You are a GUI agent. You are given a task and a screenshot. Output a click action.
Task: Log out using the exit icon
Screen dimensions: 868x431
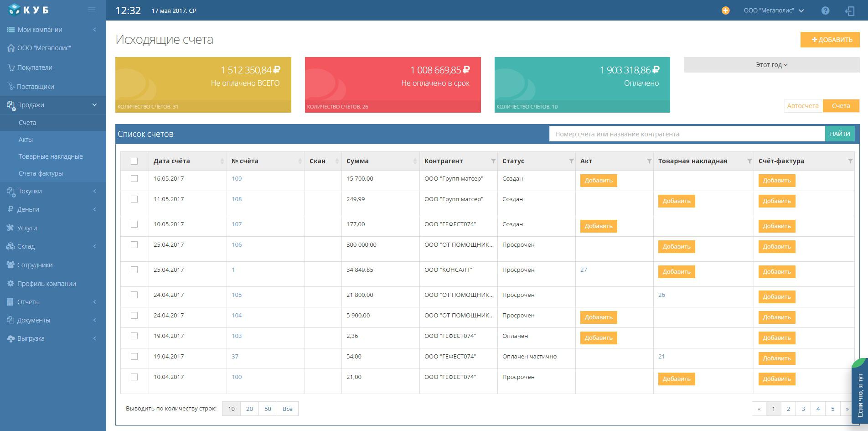(850, 11)
